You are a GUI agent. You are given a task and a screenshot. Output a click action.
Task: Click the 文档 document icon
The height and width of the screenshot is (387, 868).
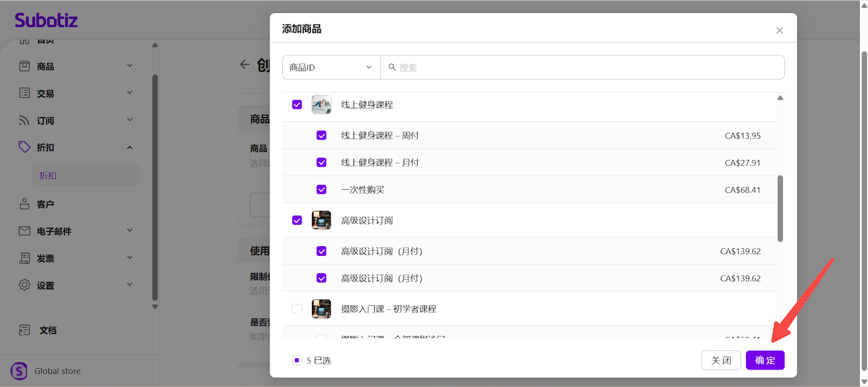tap(24, 330)
